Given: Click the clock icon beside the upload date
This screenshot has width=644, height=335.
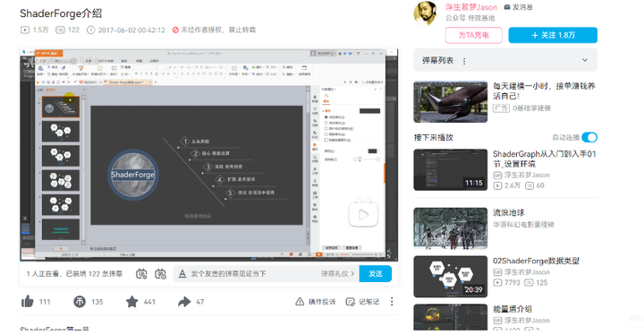Looking at the screenshot, I should [x=90, y=30].
